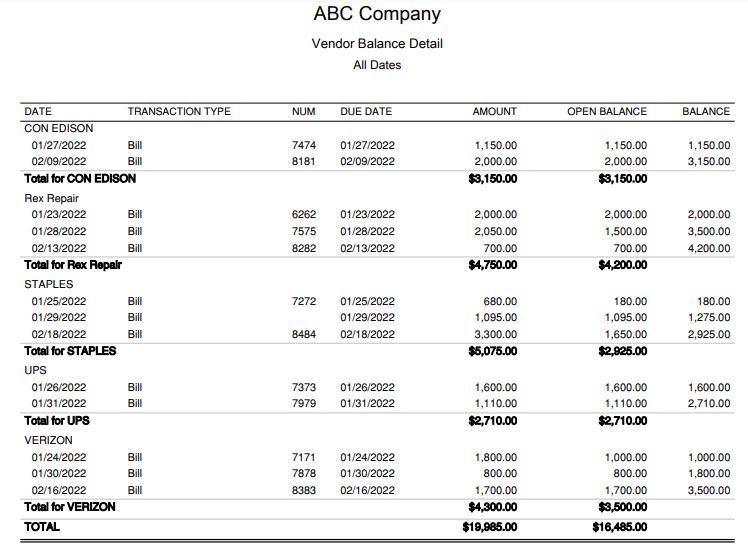The width and height of the screenshot is (748, 555).
Task: Open the 01/31/2022 UPS bill date
Action: [59, 403]
